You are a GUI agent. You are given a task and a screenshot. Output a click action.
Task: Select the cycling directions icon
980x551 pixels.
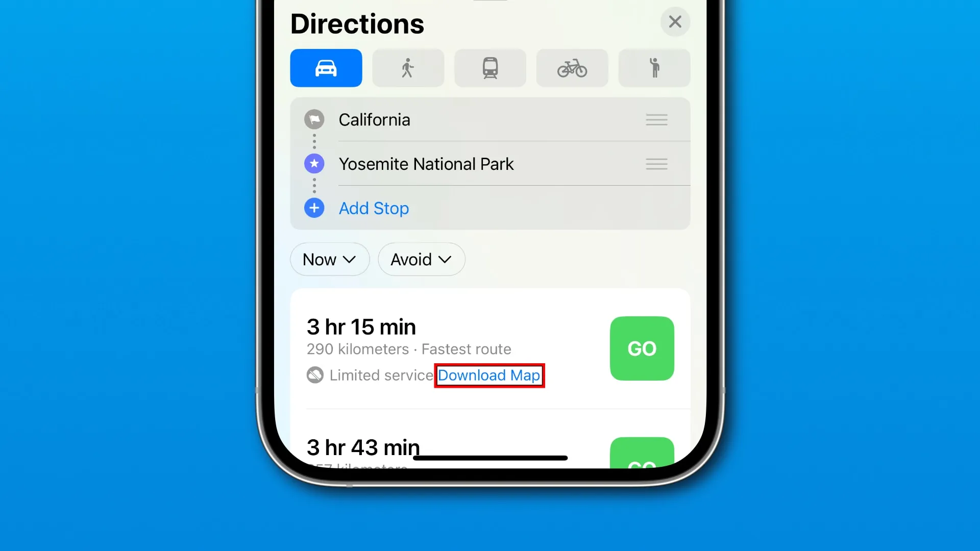[572, 67]
